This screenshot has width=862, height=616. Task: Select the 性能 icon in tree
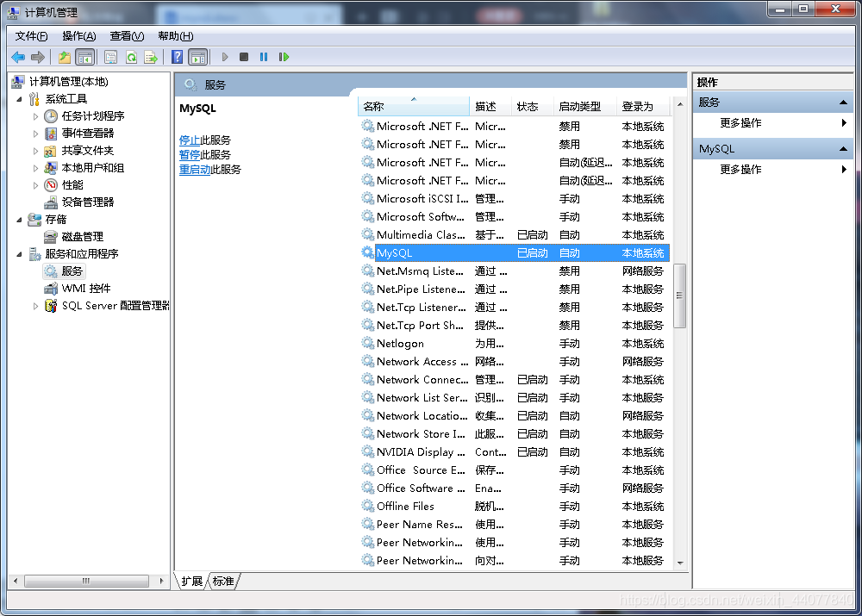point(51,185)
